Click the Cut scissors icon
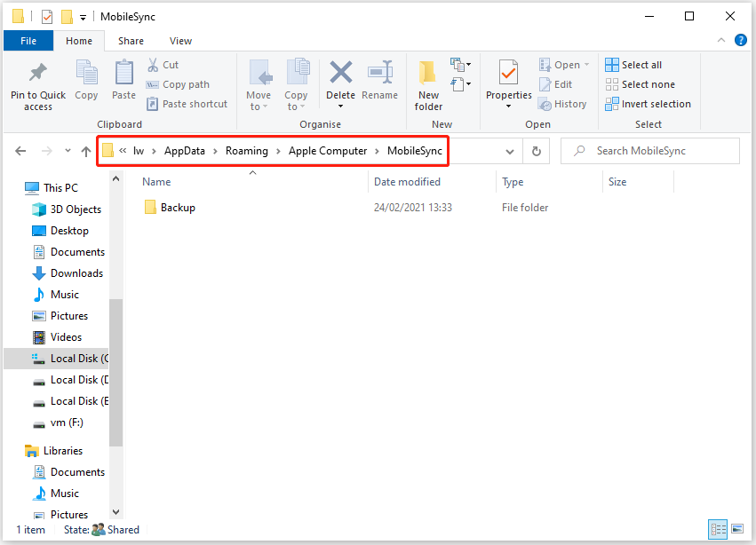 pos(153,65)
